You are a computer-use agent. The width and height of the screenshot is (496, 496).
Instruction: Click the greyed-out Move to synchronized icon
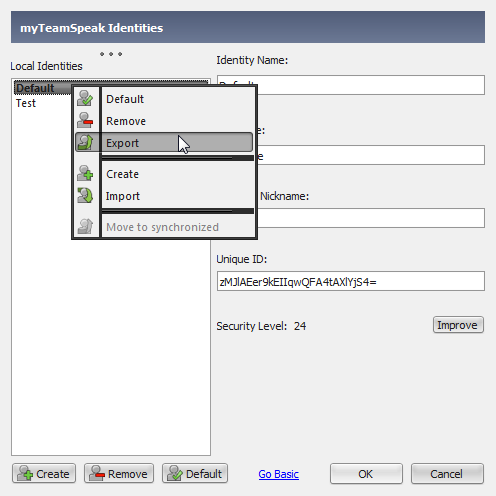pos(85,226)
